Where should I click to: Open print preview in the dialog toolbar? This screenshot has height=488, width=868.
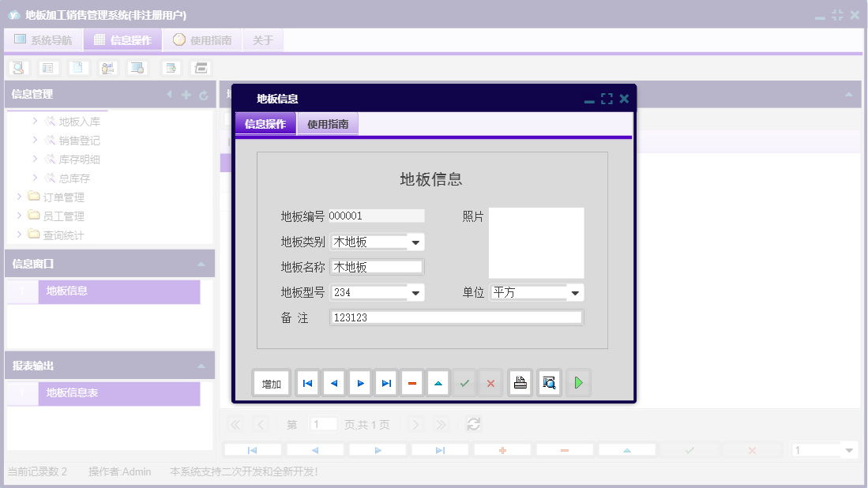pyautogui.click(x=548, y=383)
